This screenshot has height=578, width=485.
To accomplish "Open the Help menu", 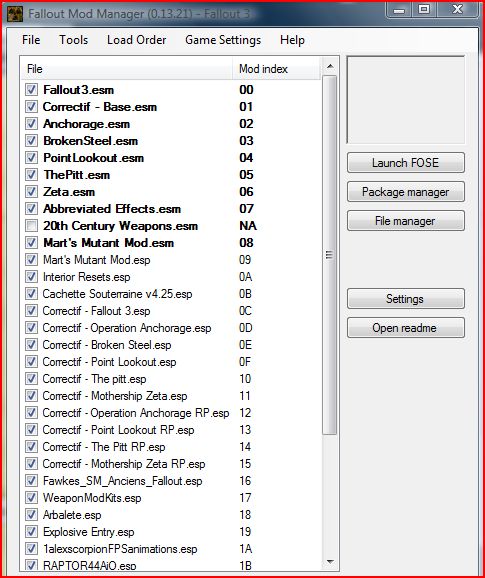I will point(292,40).
